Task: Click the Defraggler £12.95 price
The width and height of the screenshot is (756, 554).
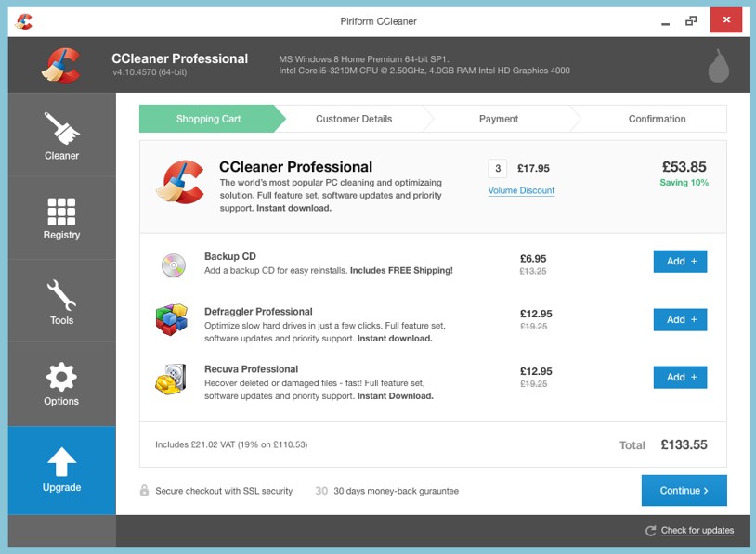Action: click(x=536, y=314)
